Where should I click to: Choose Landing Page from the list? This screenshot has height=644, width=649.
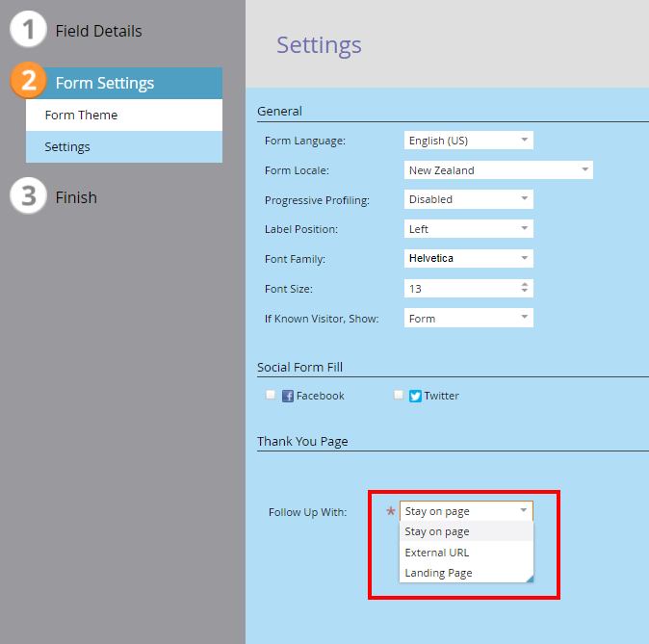(438, 573)
